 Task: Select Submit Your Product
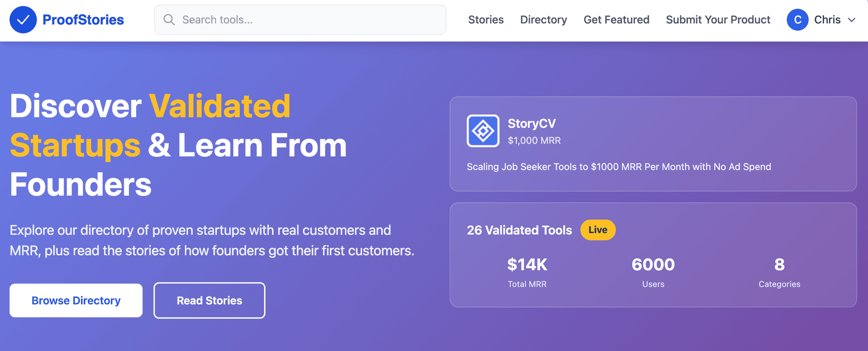click(718, 19)
